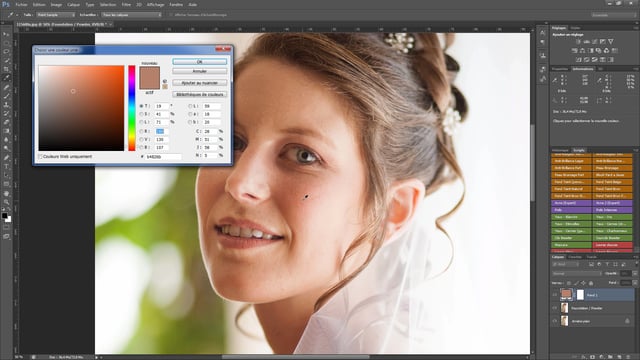Viewport: 640px width, 360px height.
Task: Open Bibliothèques de couleurs
Action: point(200,94)
